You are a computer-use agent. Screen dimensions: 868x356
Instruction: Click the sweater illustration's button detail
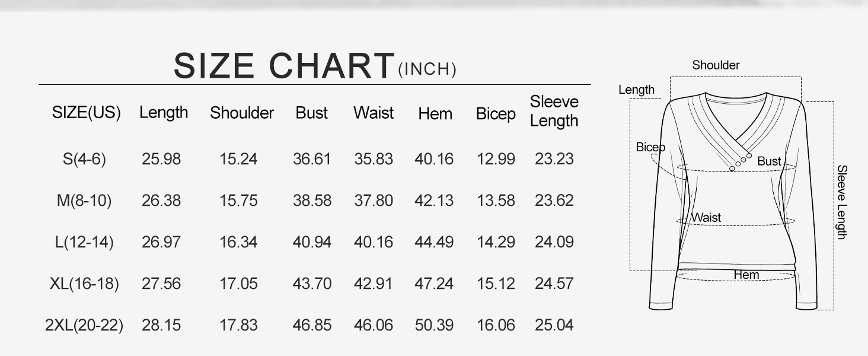click(741, 161)
